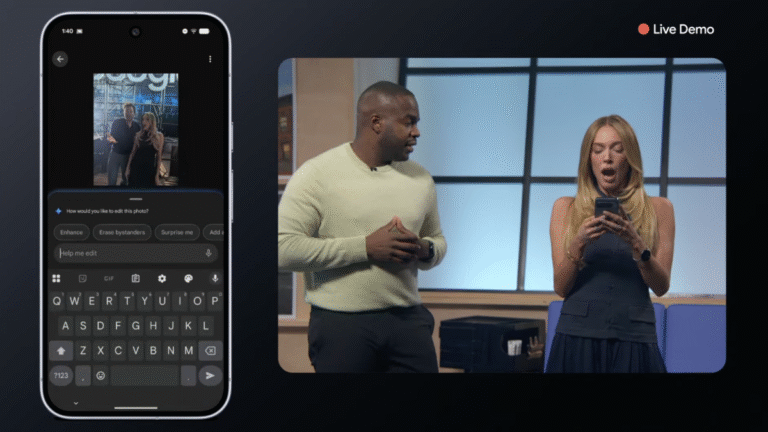Tap the U key
The image size is (768, 432).
[162, 301]
